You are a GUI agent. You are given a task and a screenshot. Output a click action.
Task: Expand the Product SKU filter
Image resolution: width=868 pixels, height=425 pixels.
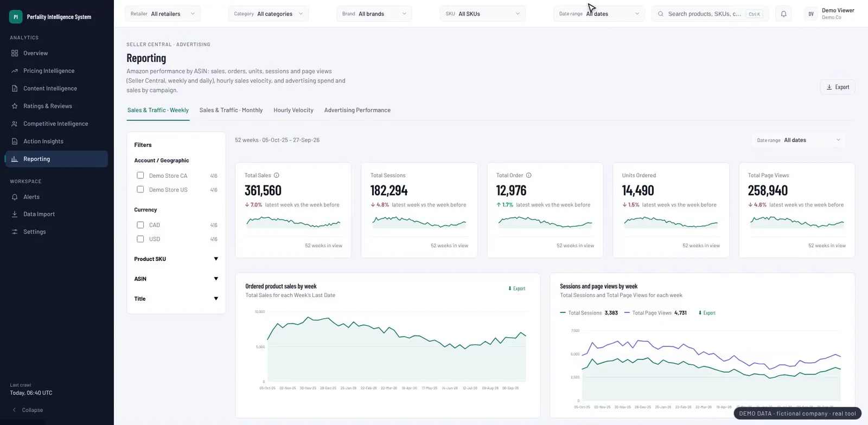tap(176, 259)
